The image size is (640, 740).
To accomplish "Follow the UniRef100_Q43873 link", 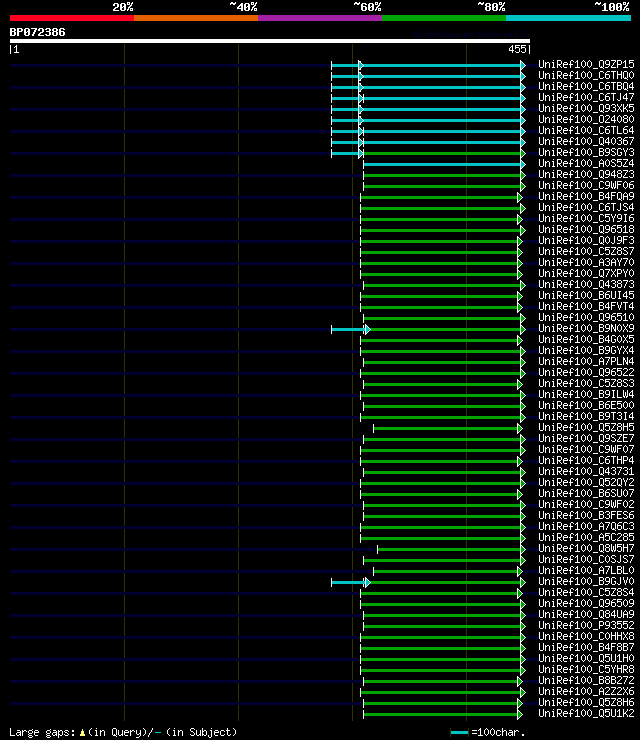I will (x=586, y=284).
